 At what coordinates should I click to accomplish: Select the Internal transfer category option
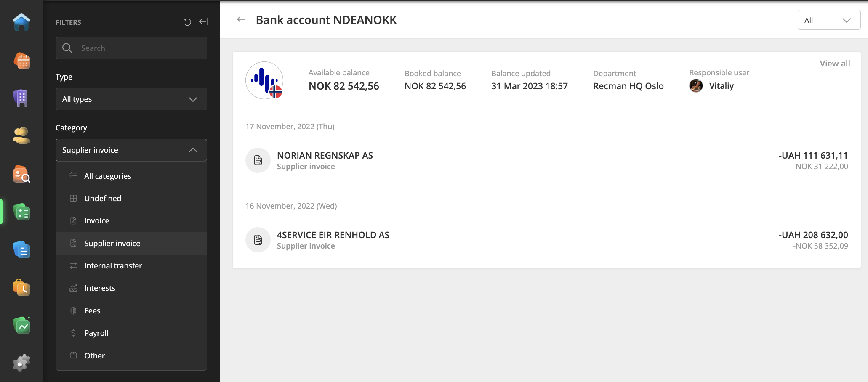[113, 266]
